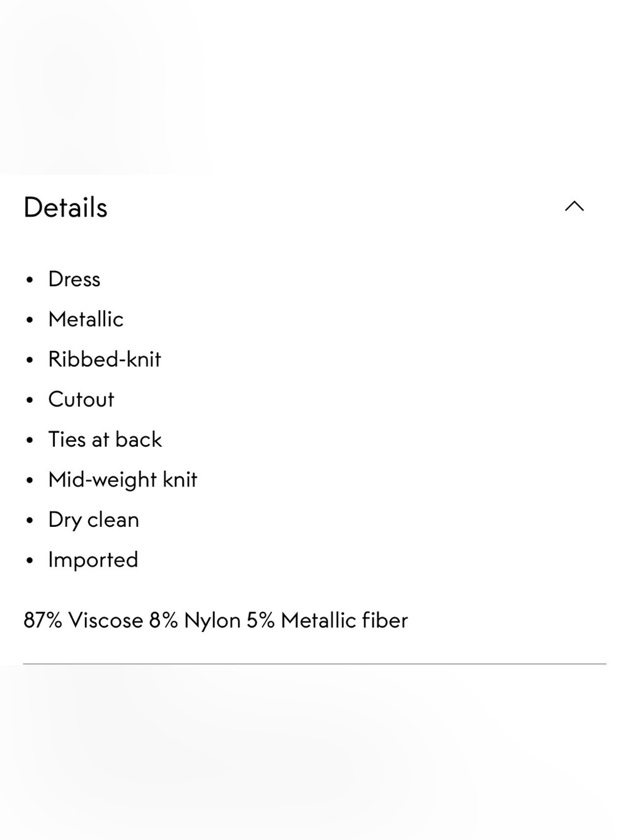This screenshot has width=630, height=840.
Task: Select the Dry clean care instruction
Action: [94, 520]
